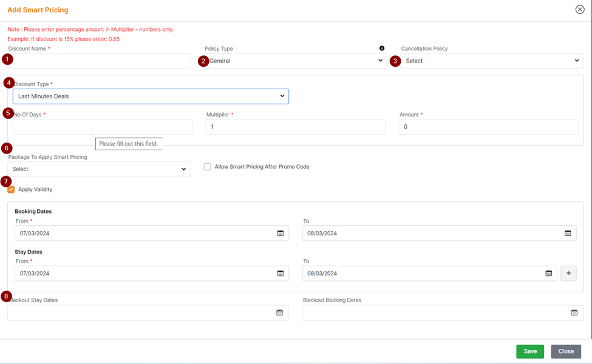This screenshot has height=364, width=592.
Task: Expand Package To Apply Smart Pricing select
Action: [x=99, y=169]
